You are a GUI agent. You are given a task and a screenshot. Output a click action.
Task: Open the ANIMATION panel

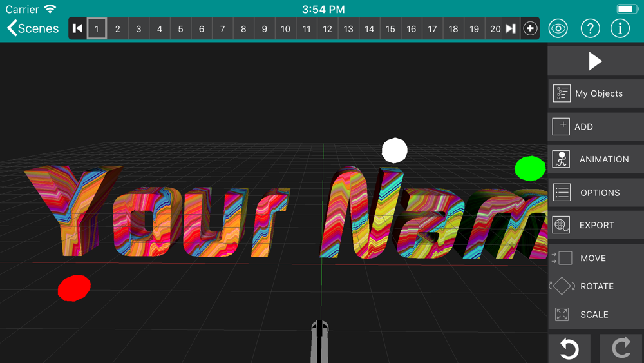(596, 159)
